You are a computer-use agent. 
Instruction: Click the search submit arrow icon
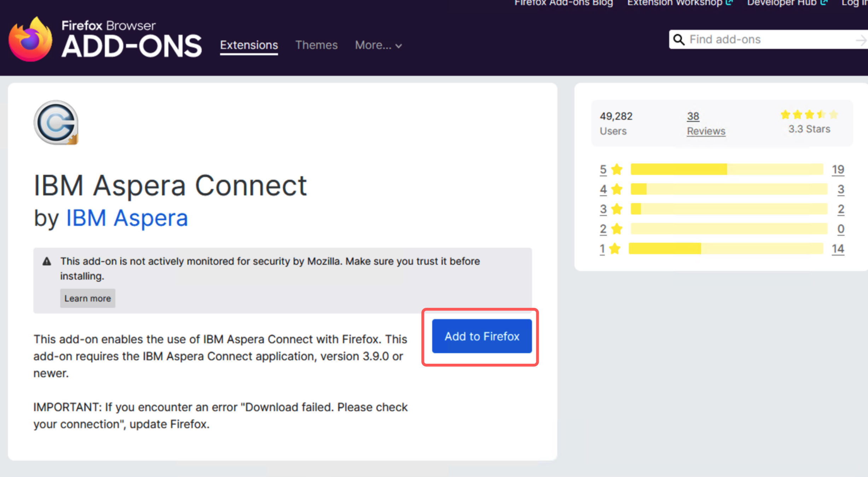tap(862, 40)
